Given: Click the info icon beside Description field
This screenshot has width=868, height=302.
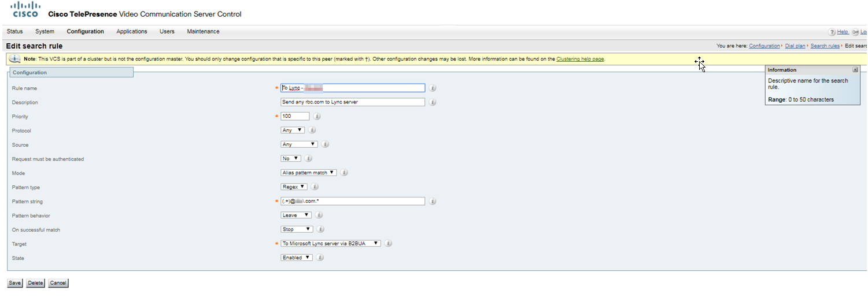Looking at the screenshot, I should [433, 102].
